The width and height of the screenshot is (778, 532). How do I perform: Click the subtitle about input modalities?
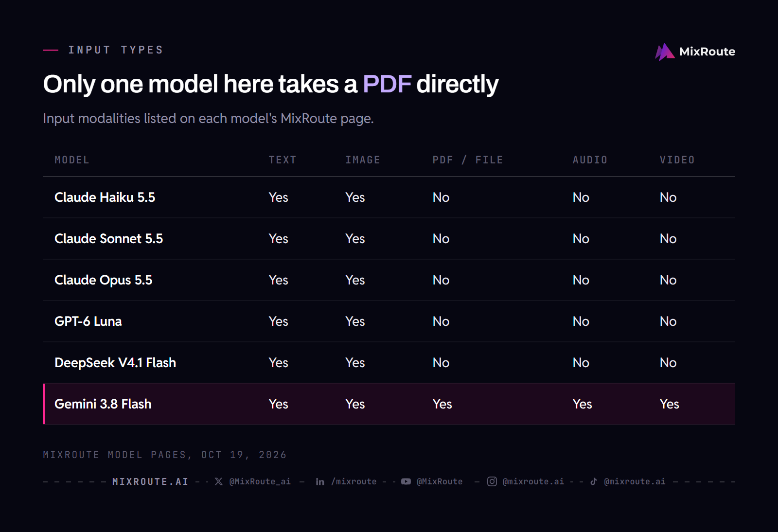click(x=208, y=119)
